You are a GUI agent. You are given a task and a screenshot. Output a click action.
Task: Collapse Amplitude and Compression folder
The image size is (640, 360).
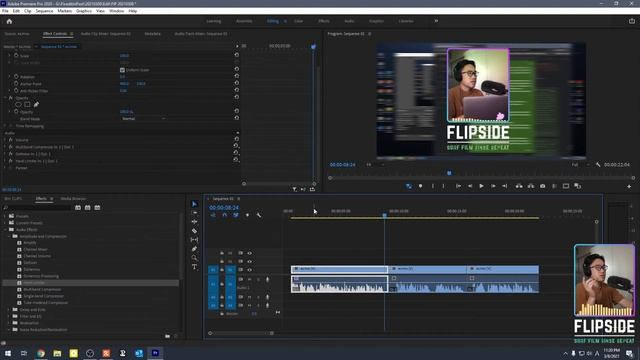pos(9,236)
